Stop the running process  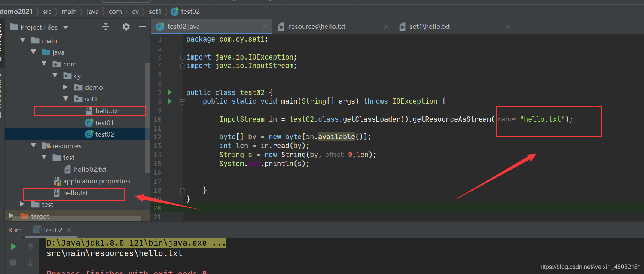pyautogui.click(x=13, y=262)
